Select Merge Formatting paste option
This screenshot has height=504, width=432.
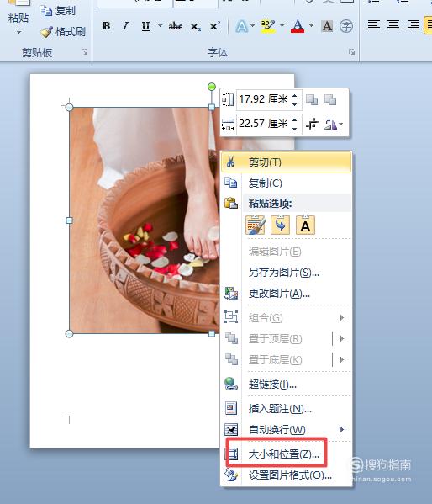281,225
